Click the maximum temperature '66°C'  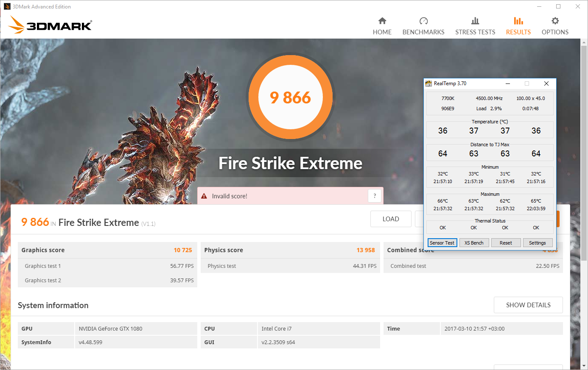(x=443, y=201)
